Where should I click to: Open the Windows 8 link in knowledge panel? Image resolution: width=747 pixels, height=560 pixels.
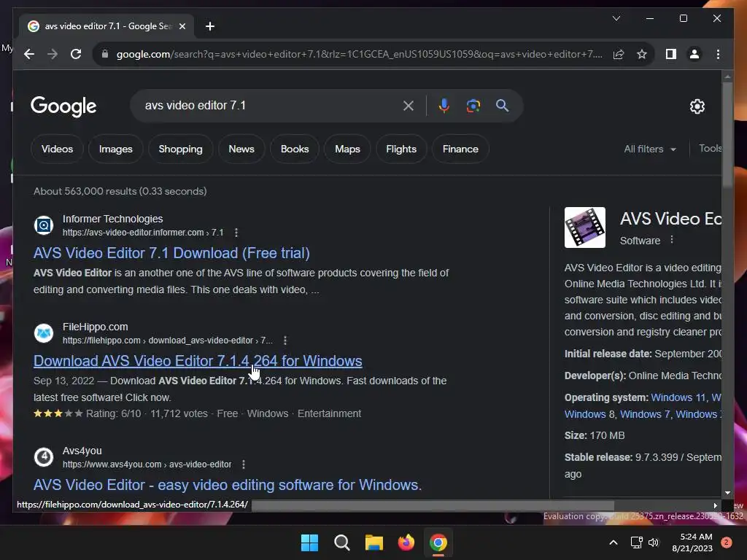586,414
